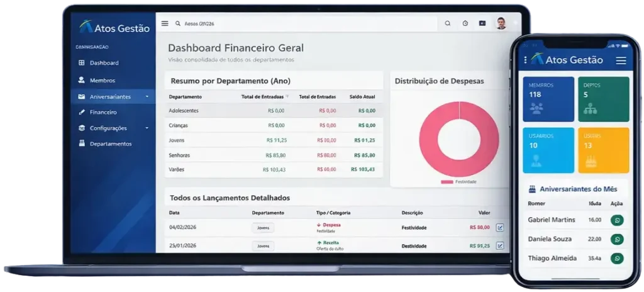Image resolution: width=644 pixels, height=292 pixels.
Task: Click the search magnifier icon at top right
Action: tap(448, 23)
